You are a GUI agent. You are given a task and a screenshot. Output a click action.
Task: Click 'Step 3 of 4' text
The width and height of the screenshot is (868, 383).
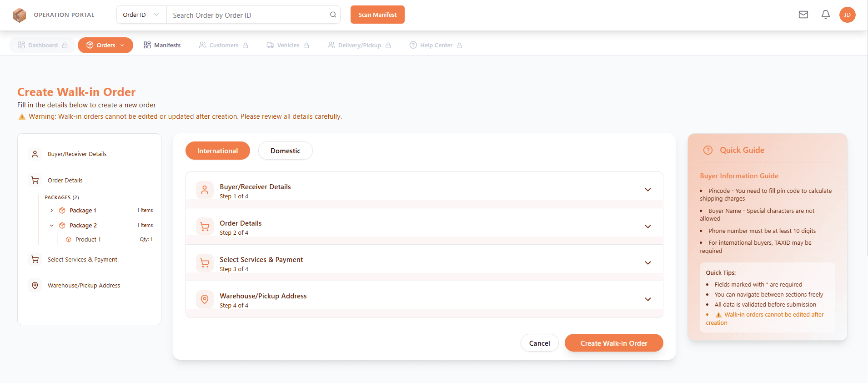[234, 269]
